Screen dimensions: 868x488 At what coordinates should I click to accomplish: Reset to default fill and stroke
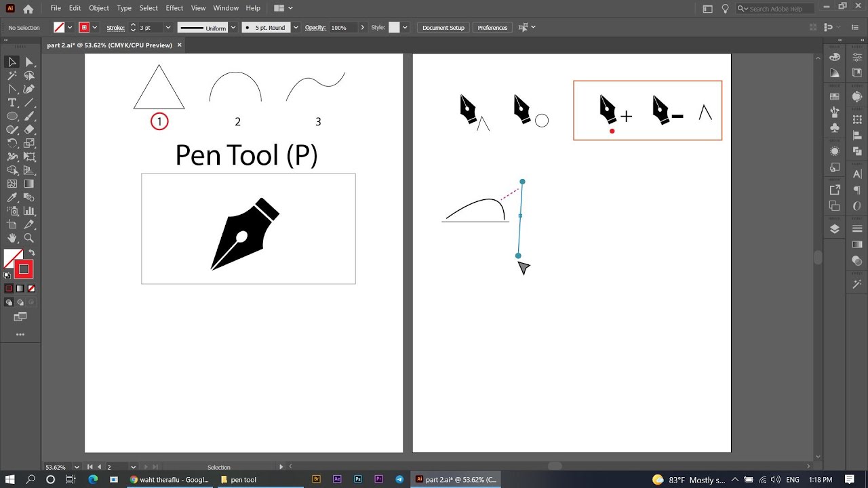click(7, 275)
